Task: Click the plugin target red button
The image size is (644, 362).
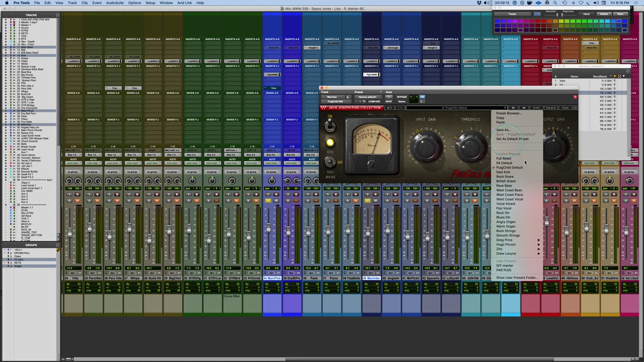Action: coord(575,97)
